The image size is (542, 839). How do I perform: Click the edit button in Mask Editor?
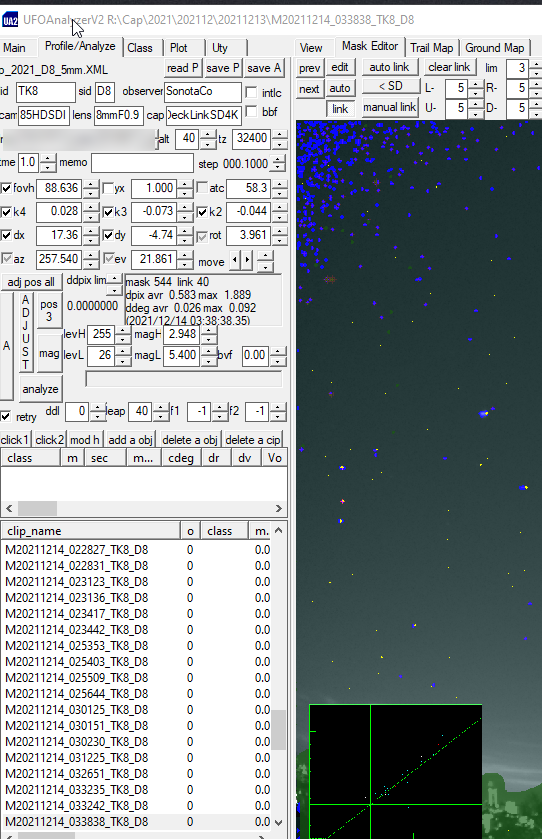coord(340,67)
